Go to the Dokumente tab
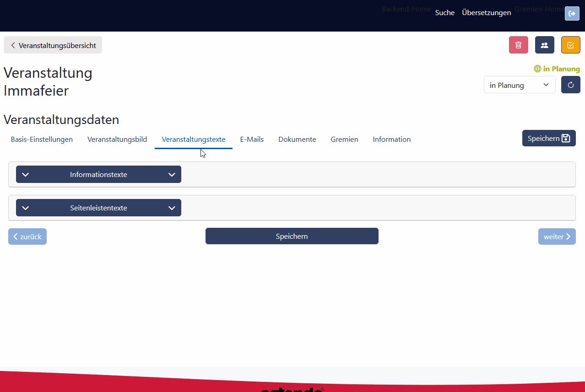 pyautogui.click(x=297, y=140)
